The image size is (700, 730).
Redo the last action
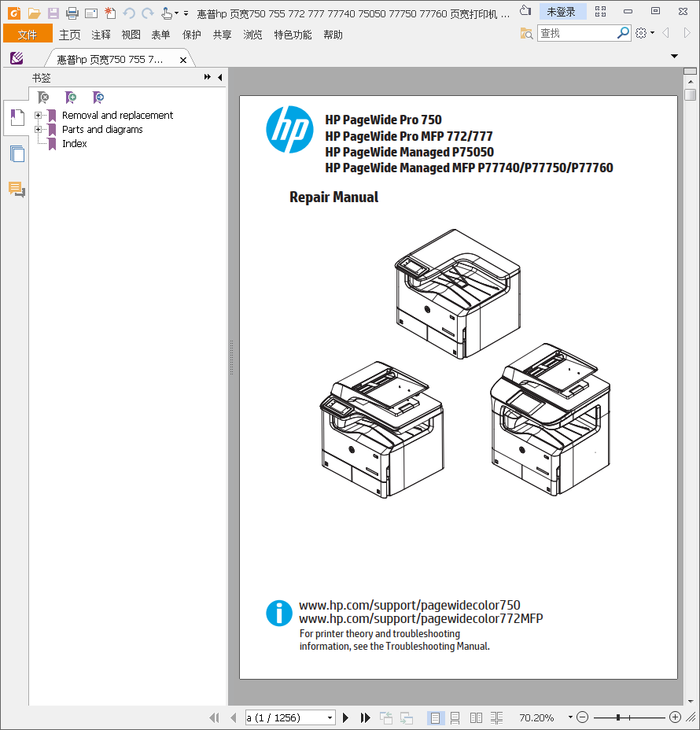[x=148, y=13]
